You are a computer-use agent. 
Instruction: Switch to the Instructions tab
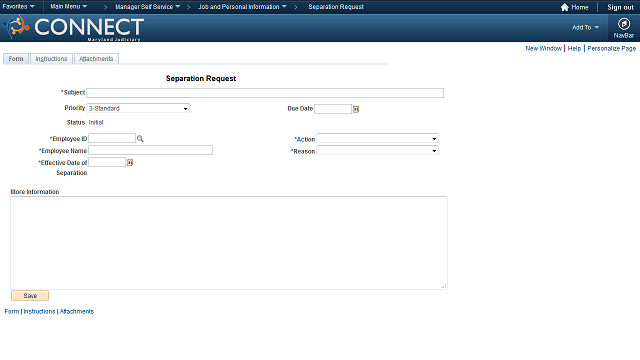51,59
